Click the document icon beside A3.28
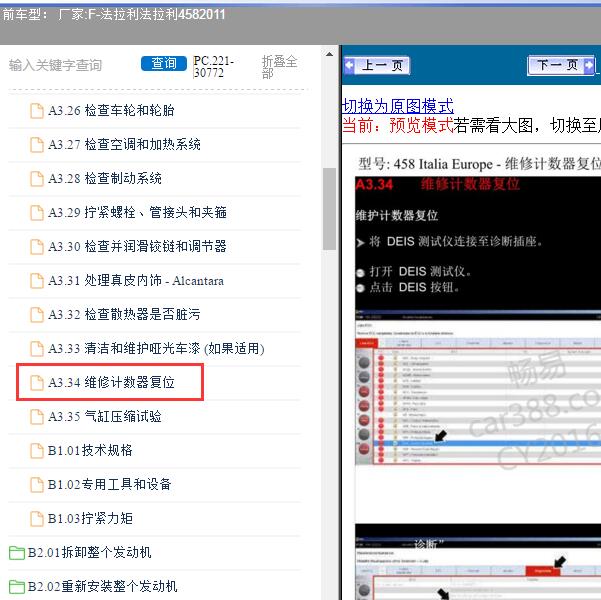This screenshot has height=600, width=601. click(x=37, y=179)
